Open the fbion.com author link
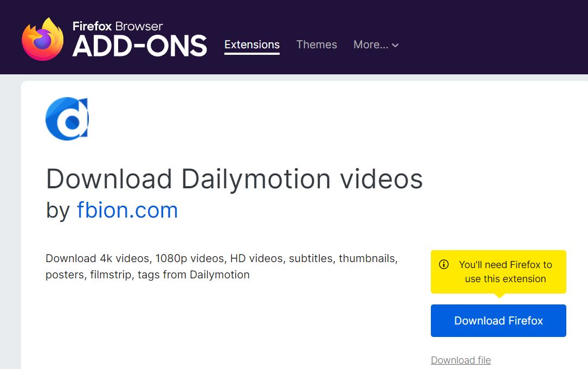The height and width of the screenshot is (369, 588). [x=128, y=209]
